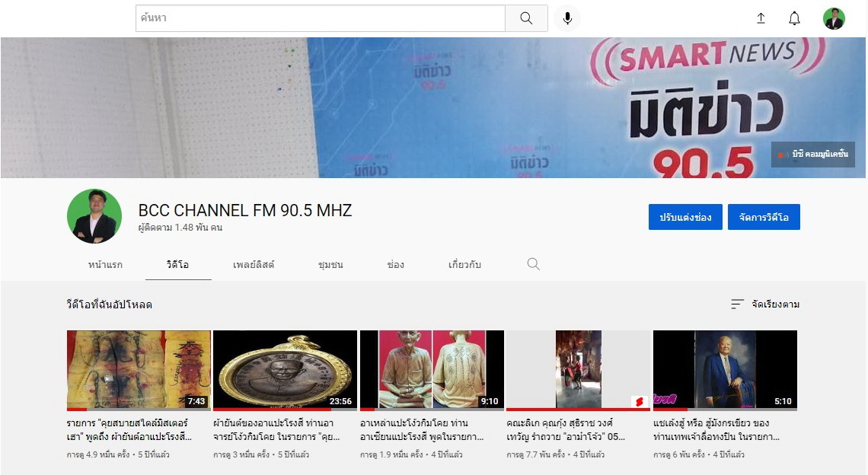868x475 pixels.
Task: Click the Smart News มิติข่าว banner image
Action: 433,108
